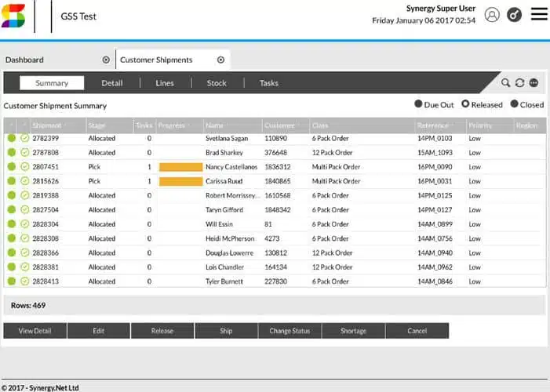
Task: Select the Closed radio filter
Action: click(x=514, y=103)
